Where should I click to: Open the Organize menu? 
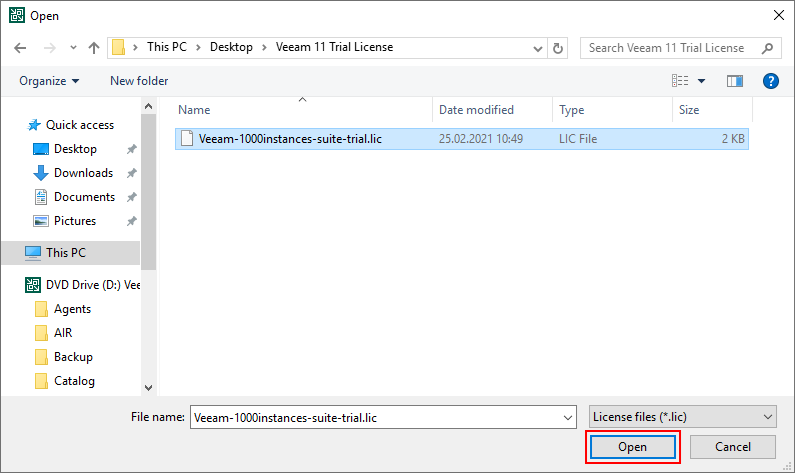click(x=49, y=81)
